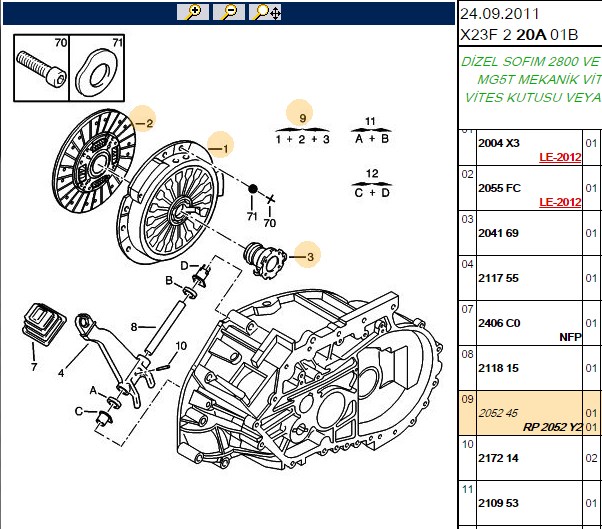Open the washer thumbnail labeled 71
This screenshot has height=529, width=602.
coord(97,68)
